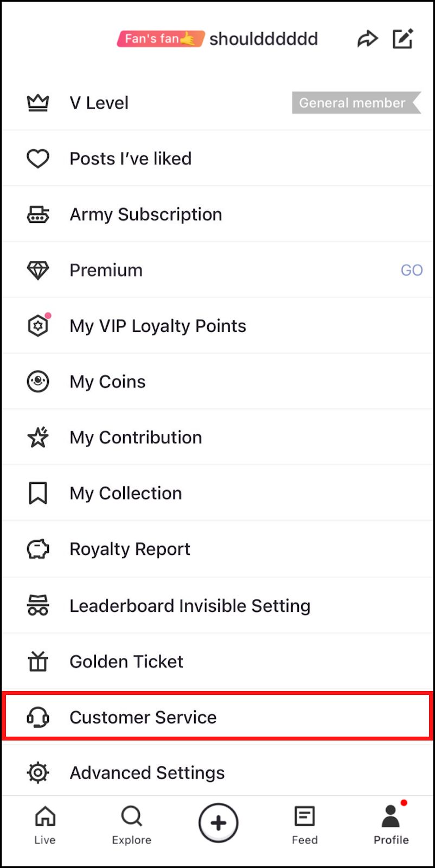The height and width of the screenshot is (868, 435).
Task: Tap the heart icon for liked posts
Action: 38,158
